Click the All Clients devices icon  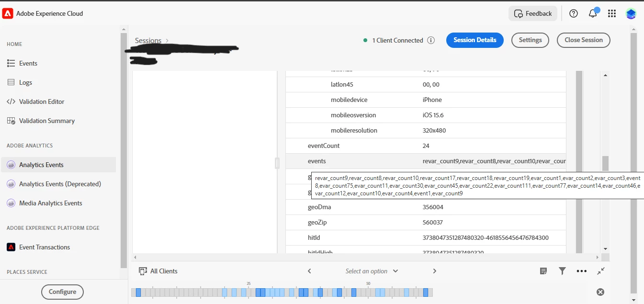[x=143, y=271]
